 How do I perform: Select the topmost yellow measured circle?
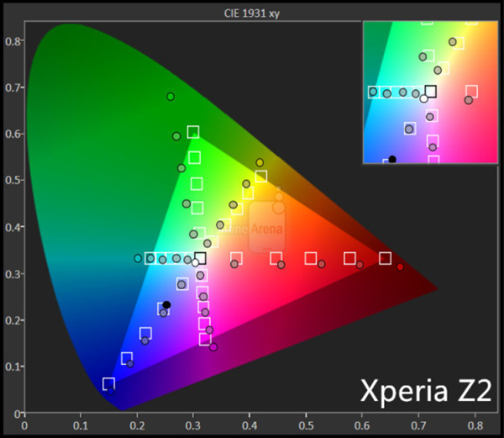point(260,162)
